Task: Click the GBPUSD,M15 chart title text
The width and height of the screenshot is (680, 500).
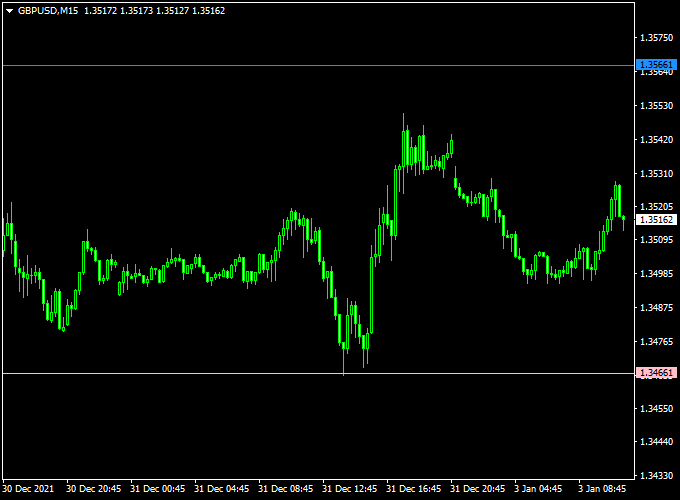Action: point(48,10)
